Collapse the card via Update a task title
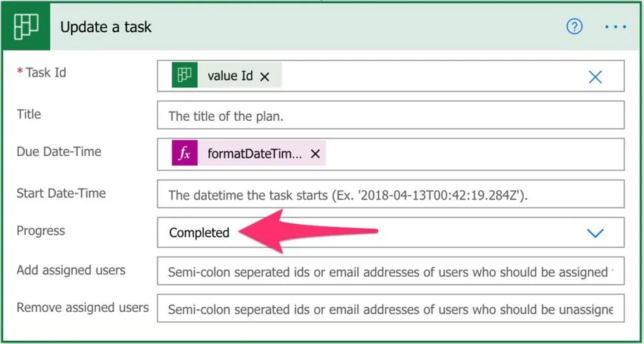The height and width of the screenshot is (344, 644). (106, 27)
